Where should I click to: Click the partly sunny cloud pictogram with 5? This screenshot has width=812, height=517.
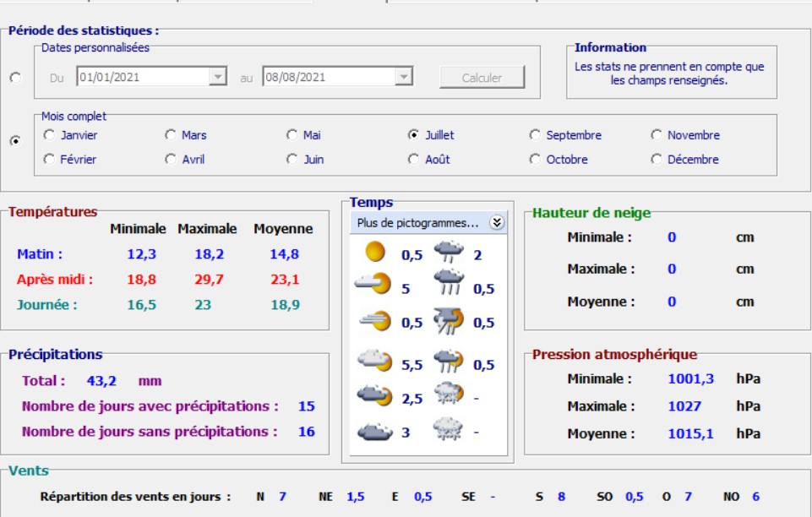click(x=373, y=284)
